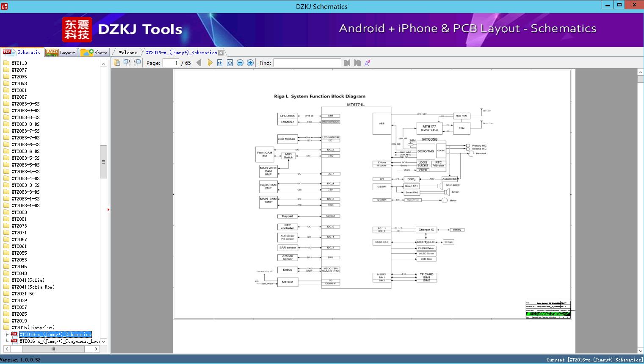Click the fit page icon

pos(230,63)
